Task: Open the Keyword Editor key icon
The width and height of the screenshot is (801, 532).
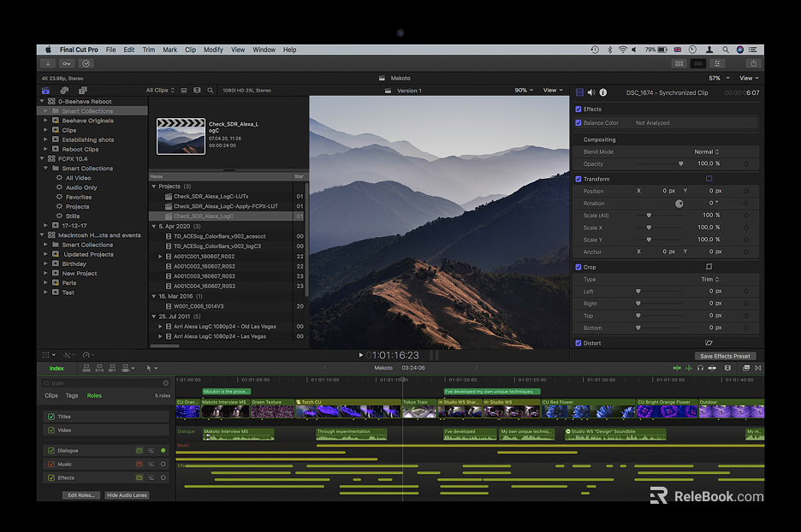Action: [x=67, y=63]
